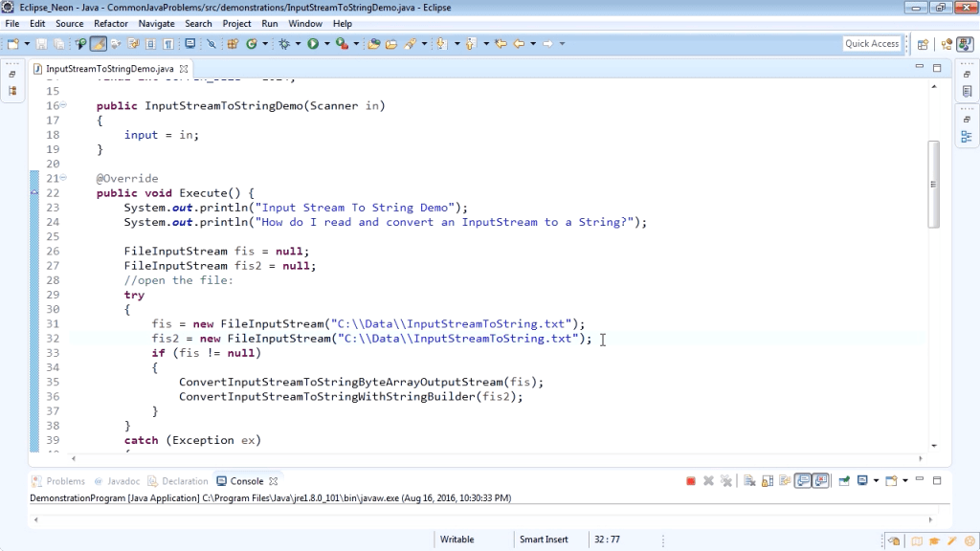Open the New wizard toolbar icon

coord(13,44)
